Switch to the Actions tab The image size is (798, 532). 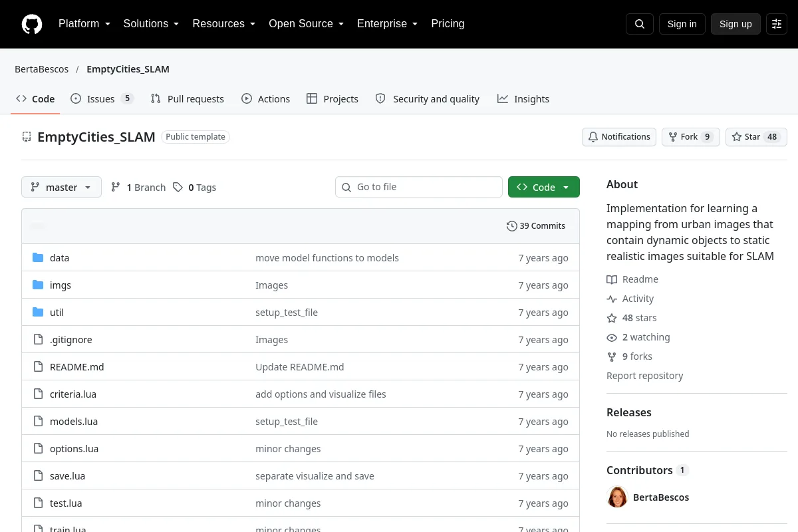[265, 99]
